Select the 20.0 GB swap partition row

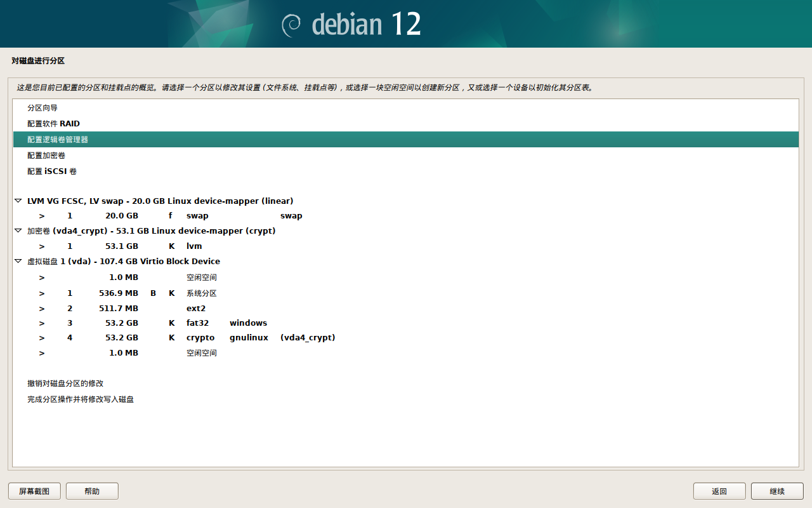(x=405, y=216)
